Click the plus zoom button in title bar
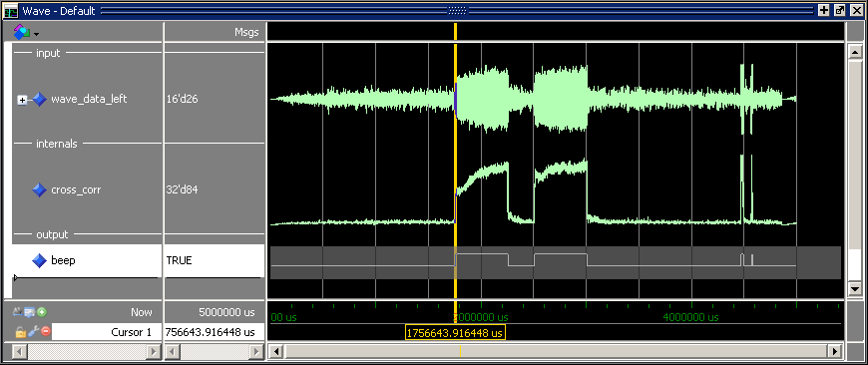868x365 pixels. [824, 10]
